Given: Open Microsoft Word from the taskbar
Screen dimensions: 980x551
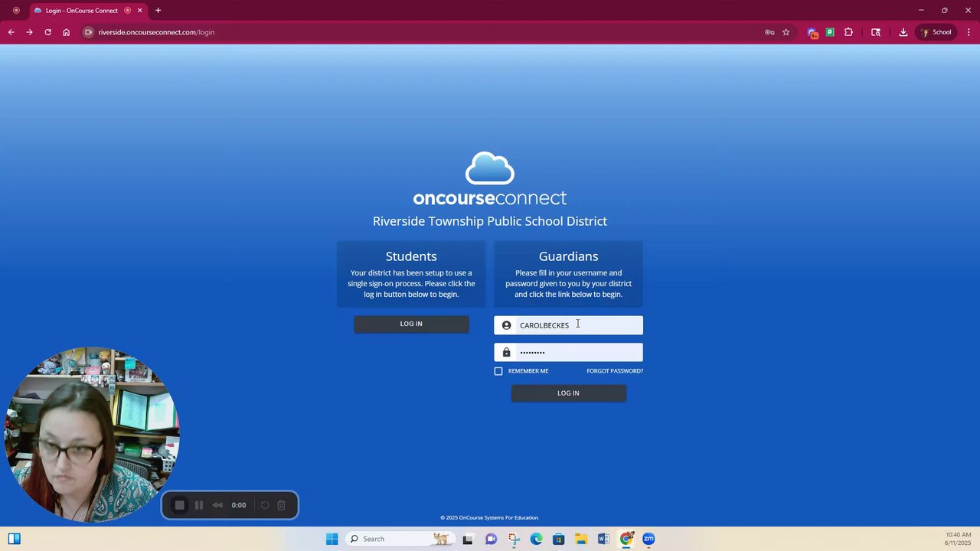Looking at the screenshot, I should click(x=603, y=539).
